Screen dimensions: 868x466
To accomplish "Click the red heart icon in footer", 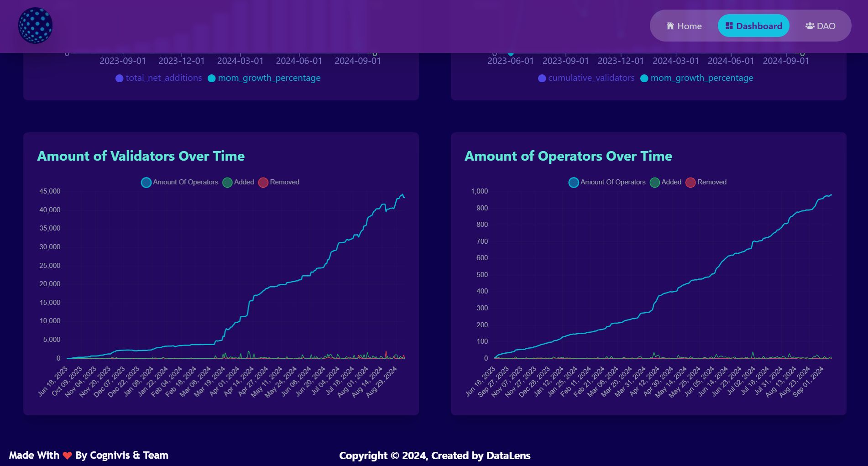I will click(68, 456).
